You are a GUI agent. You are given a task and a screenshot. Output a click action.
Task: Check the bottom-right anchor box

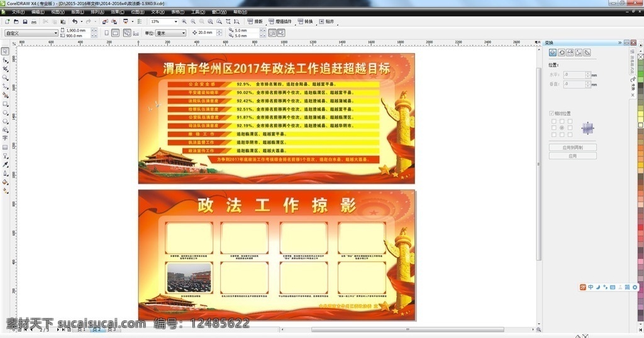click(570, 134)
